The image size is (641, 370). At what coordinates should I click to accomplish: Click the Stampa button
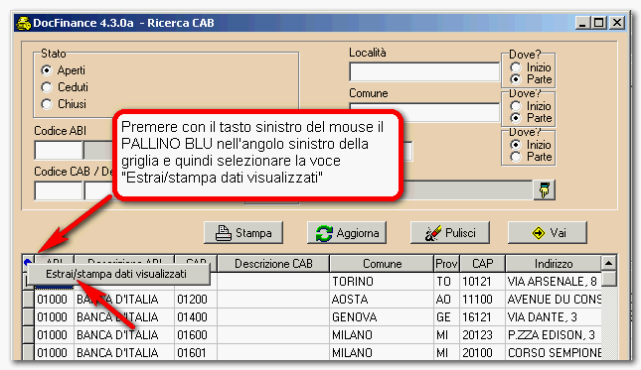(x=243, y=233)
